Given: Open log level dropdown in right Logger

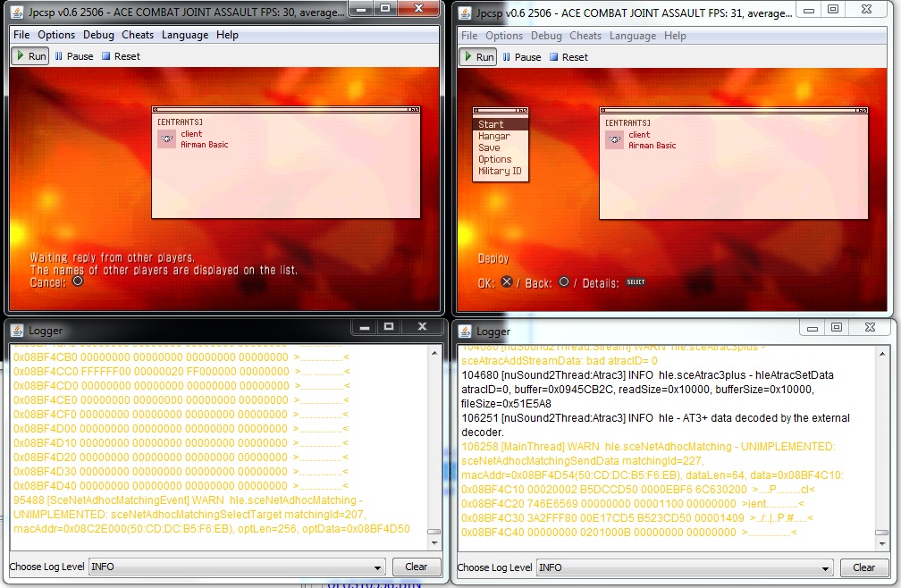Looking at the screenshot, I should (x=685, y=567).
